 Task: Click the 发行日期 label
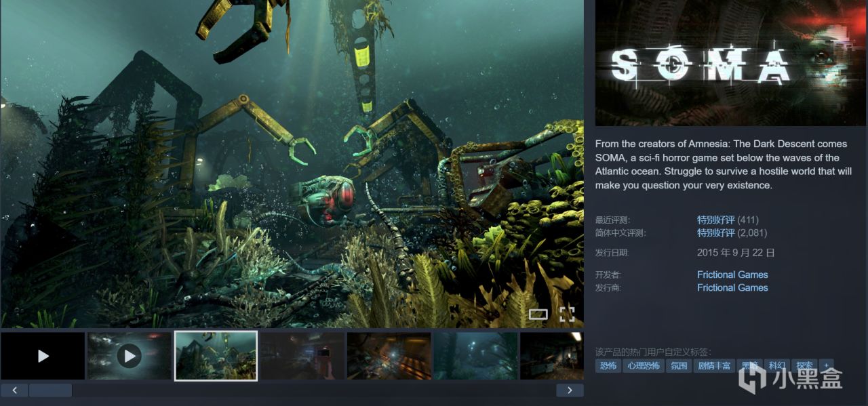[x=612, y=253]
